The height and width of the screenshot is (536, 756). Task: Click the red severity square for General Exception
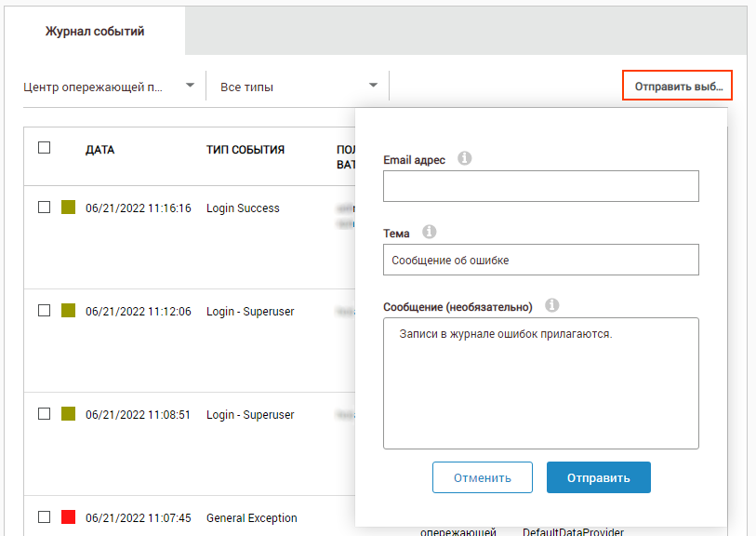pos(68,516)
